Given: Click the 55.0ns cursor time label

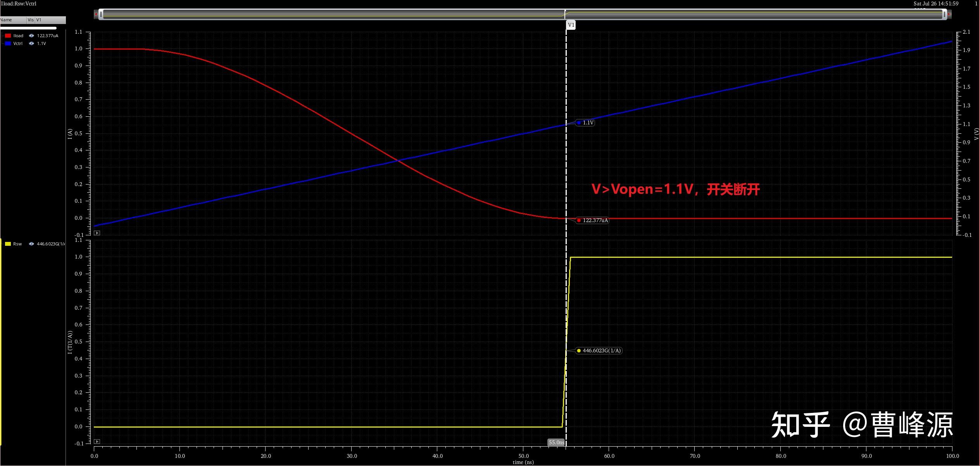Looking at the screenshot, I should click(x=556, y=442).
